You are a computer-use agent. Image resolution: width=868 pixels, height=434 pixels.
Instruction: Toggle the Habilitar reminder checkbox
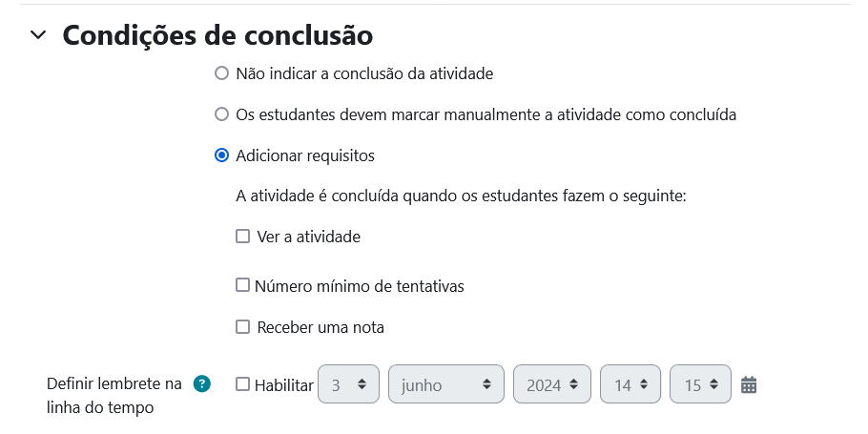[243, 384]
